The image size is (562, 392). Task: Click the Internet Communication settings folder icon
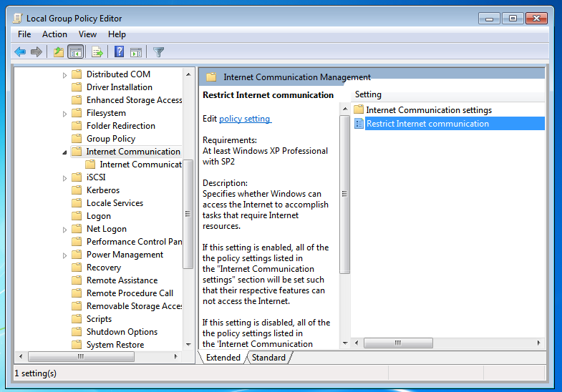tap(359, 109)
